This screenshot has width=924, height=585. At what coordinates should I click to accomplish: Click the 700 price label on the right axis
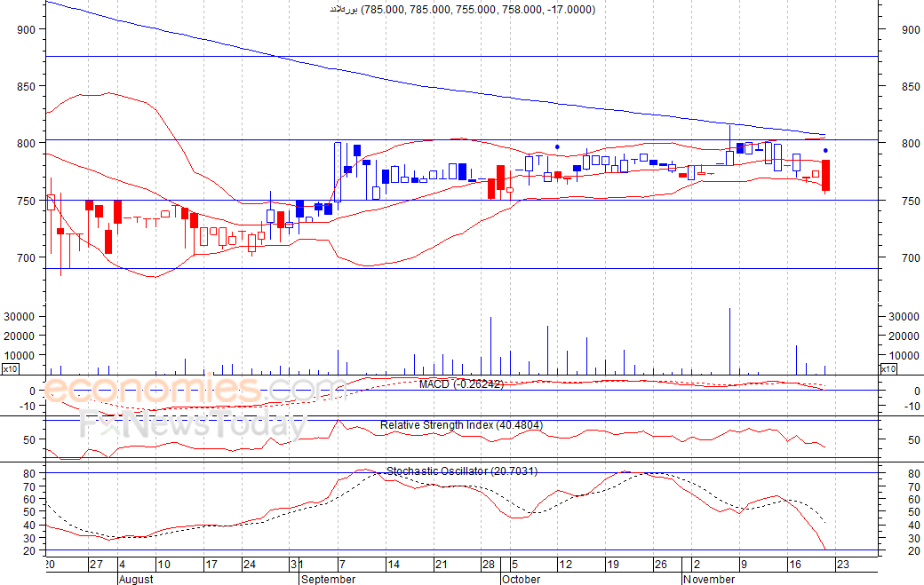point(911,257)
